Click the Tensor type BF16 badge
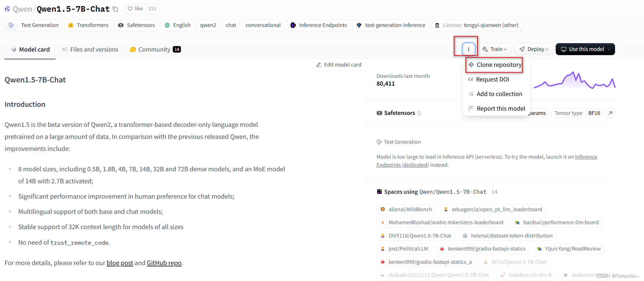This screenshot has height=281, width=644. pos(577,113)
